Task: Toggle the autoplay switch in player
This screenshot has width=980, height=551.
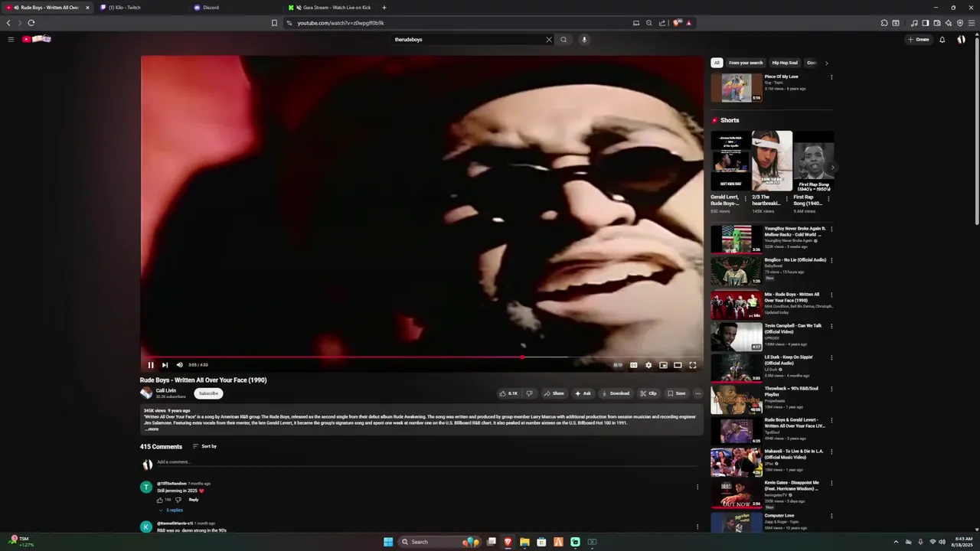Action: [618, 365]
